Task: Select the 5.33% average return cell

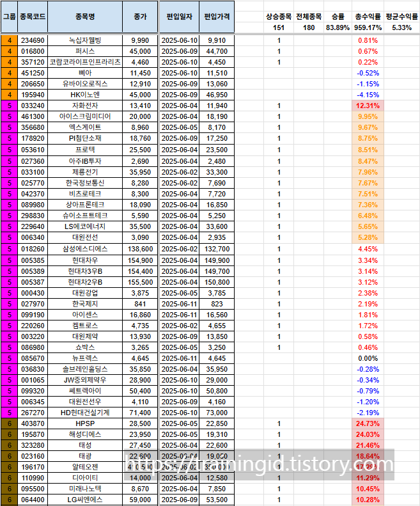Action: (x=402, y=28)
